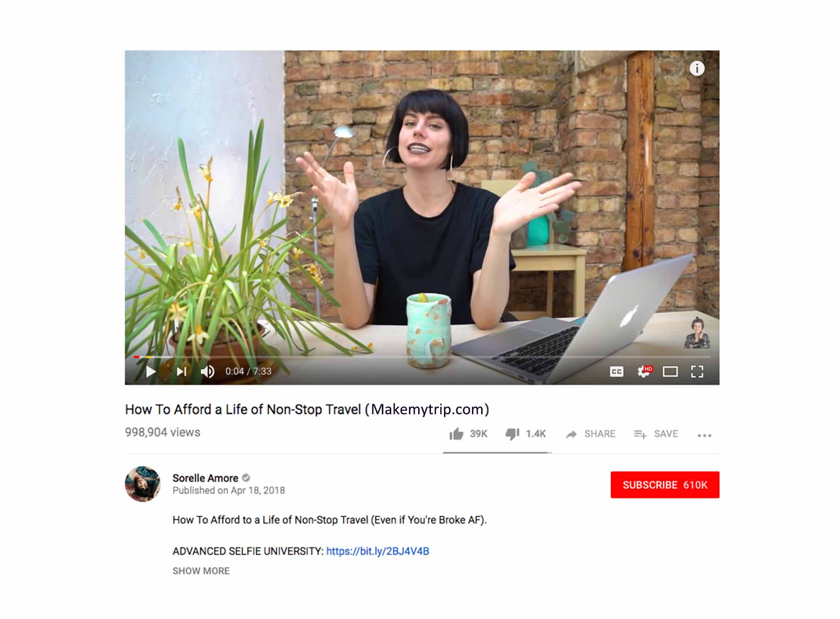Open HD quality settings gear
This screenshot has width=840, height=619.
(x=644, y=371)
